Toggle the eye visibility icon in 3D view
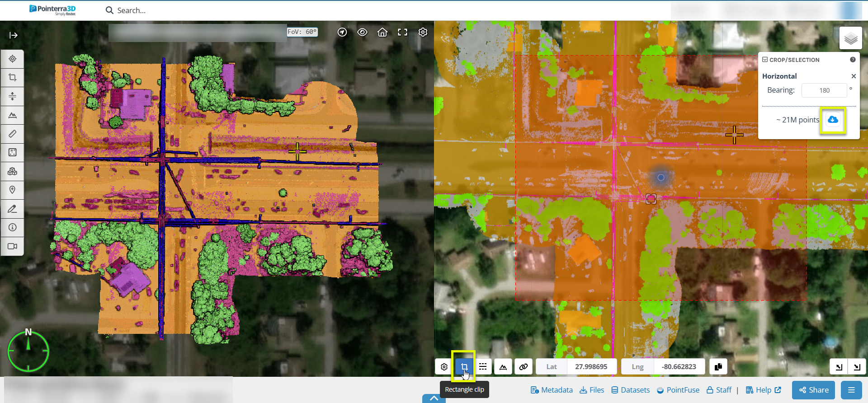868x403 pixels. [x=362, y=32]
